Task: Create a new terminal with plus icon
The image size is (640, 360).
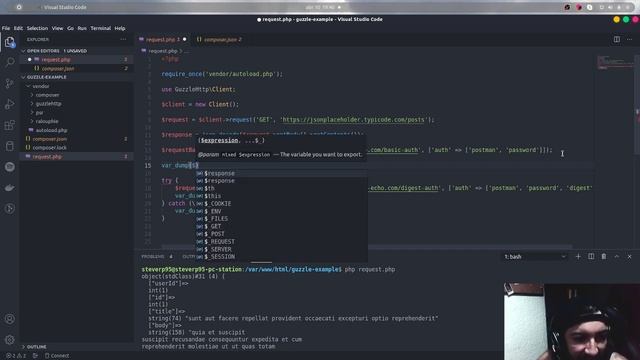Action: click(x=578, y=256)
